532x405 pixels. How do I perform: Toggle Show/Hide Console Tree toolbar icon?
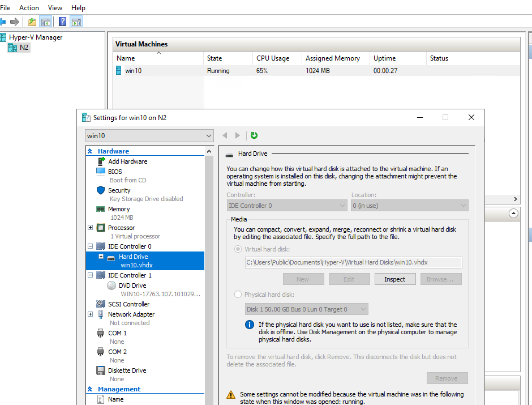click(x=45, y=22)
